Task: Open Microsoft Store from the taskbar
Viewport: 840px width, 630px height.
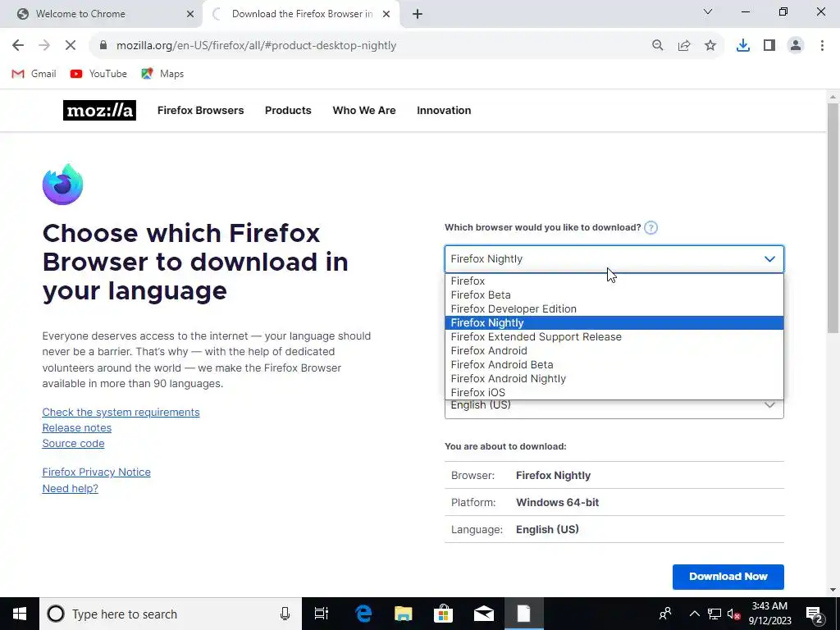Action: (x=444, y=614)
